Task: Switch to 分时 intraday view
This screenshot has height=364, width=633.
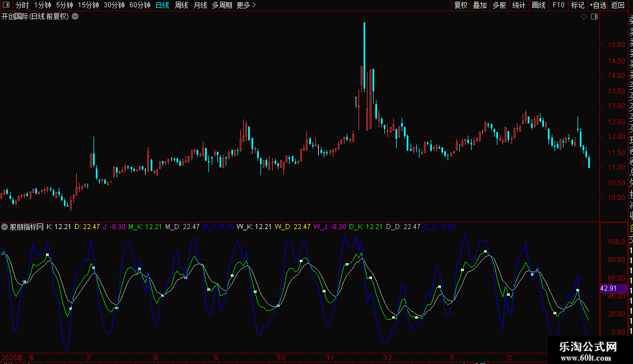Action: pos(22,5)
